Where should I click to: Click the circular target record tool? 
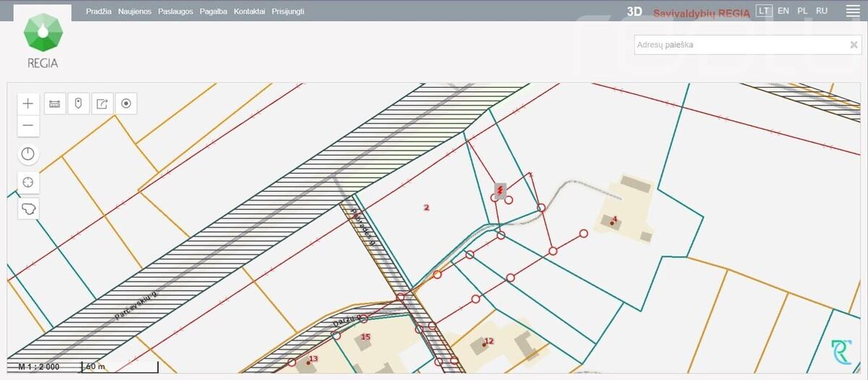(126, 104)
